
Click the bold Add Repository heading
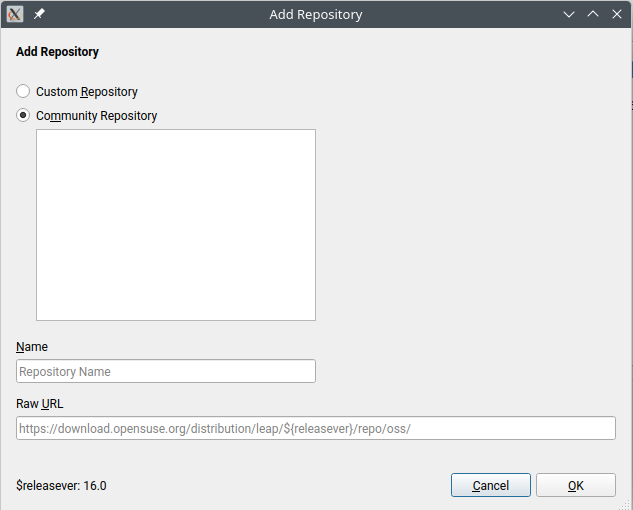click(57, 52)
